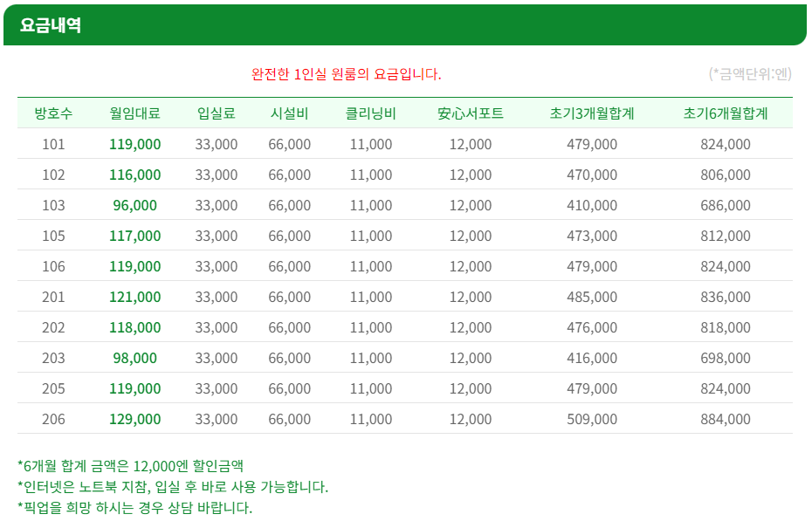
Task: Click the 시설비 column header
Action: click(x=289, y=113)
